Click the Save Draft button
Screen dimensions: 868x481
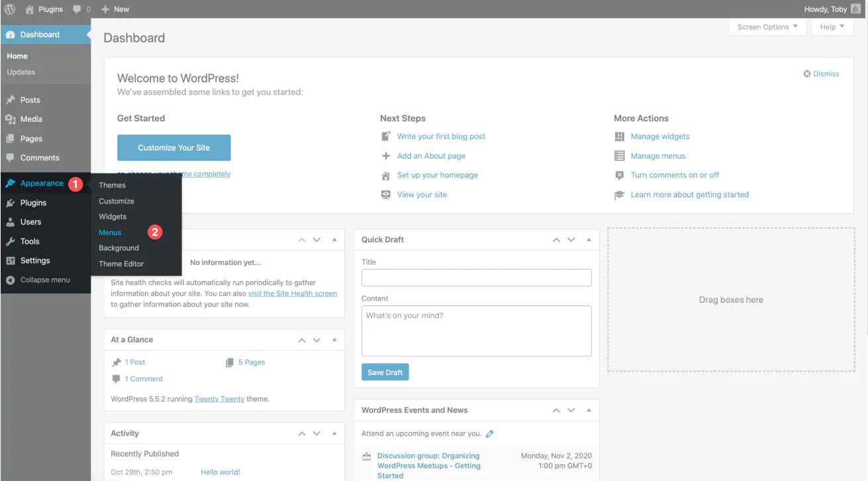tap(385, 372)
